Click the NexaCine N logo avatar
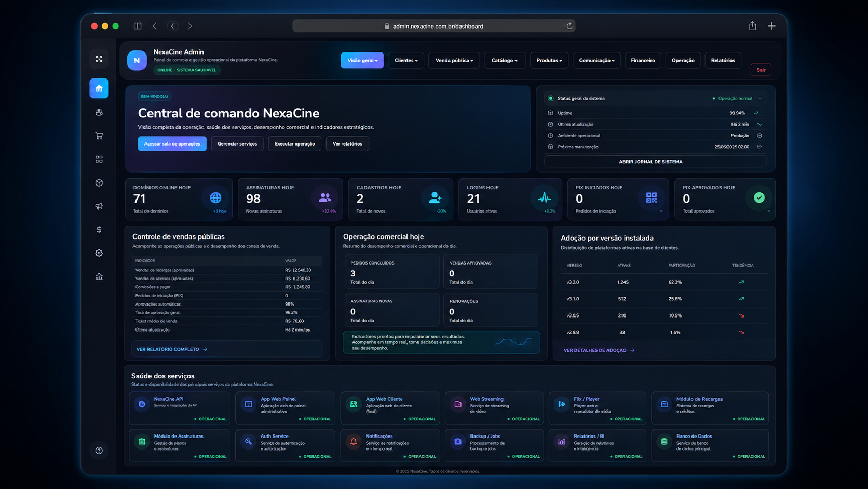The image size is (868, 489). click(x=137, y=60)
